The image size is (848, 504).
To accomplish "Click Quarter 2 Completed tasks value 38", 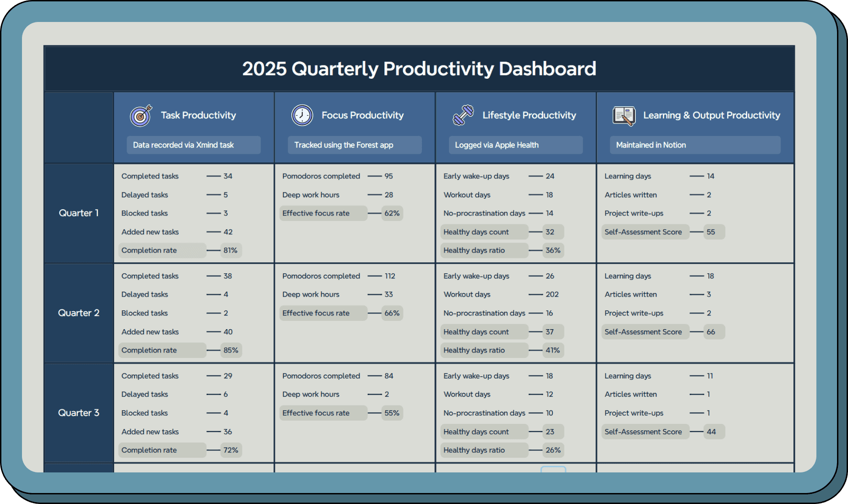I will [x=228, y=276].
